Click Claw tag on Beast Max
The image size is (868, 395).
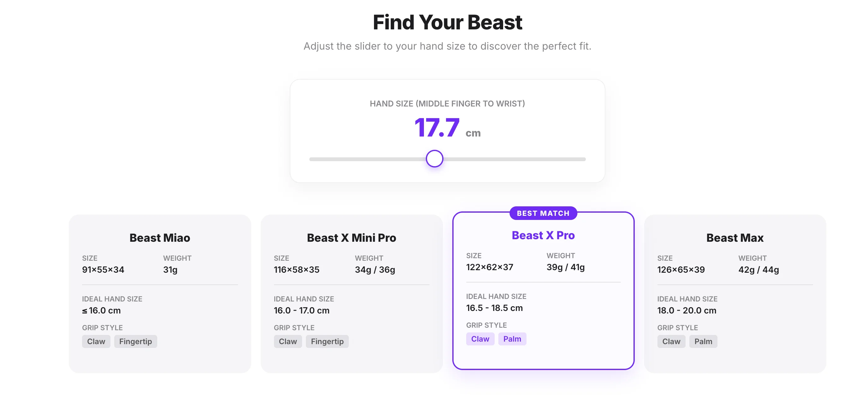[671, 341]
